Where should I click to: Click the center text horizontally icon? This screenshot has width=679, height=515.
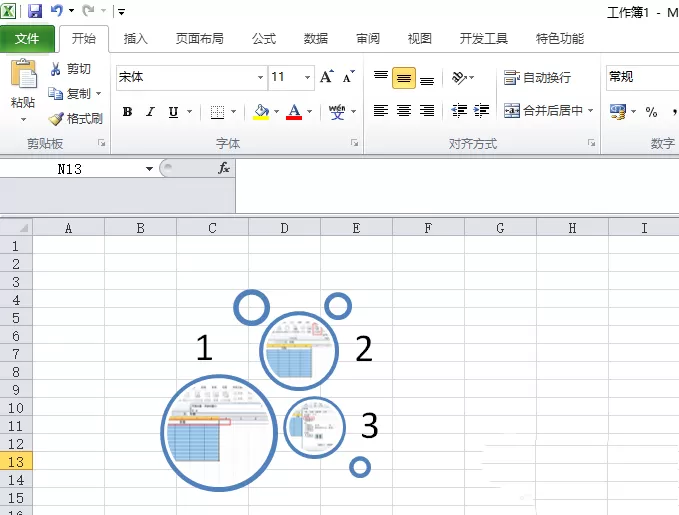tap(404, 111)
